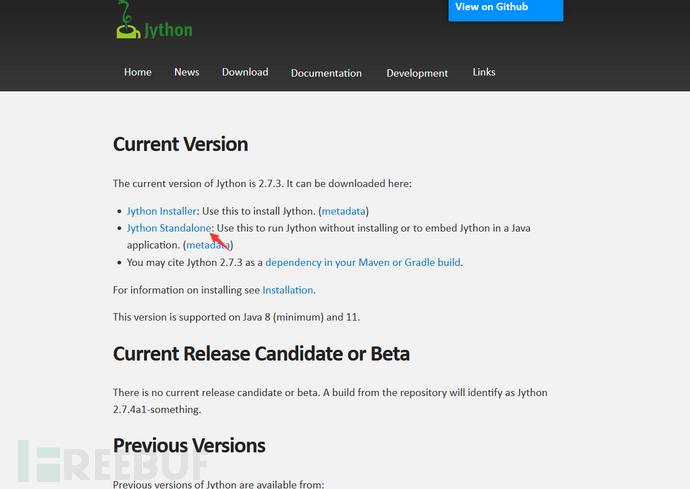
Task: Open the metadata link for Jython Installer
Action: 344,211
